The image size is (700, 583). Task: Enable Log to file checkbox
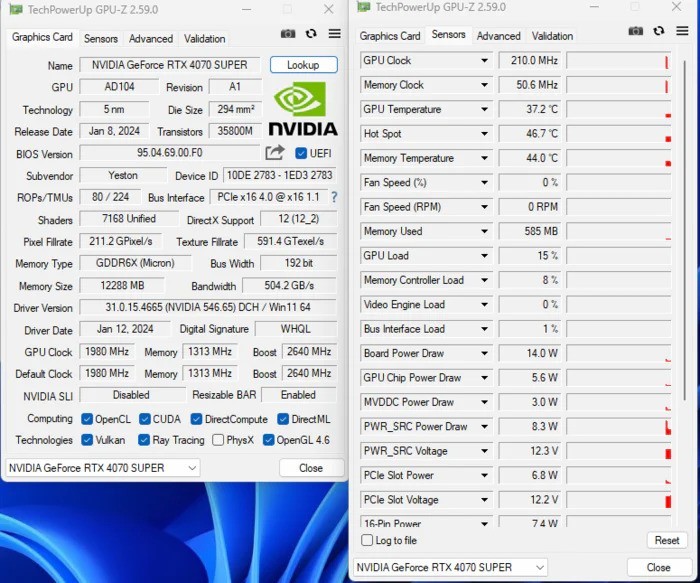[x=367, y=540]
